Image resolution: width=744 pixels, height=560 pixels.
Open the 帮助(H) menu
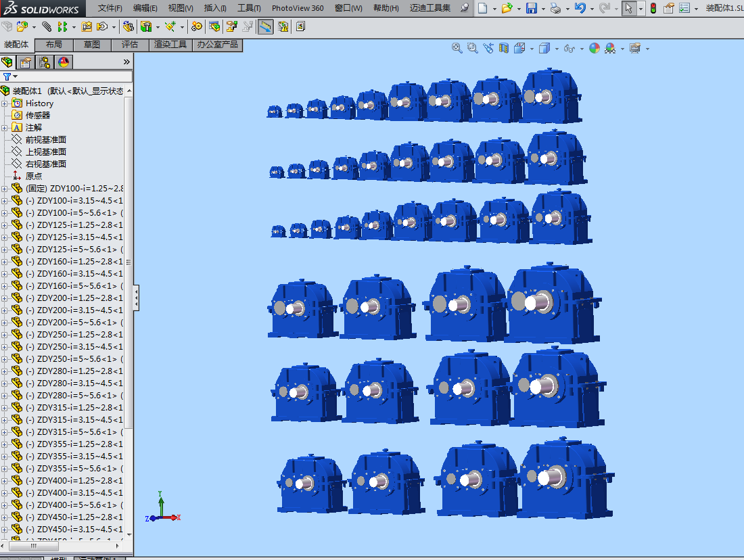[x=386, y=8]
